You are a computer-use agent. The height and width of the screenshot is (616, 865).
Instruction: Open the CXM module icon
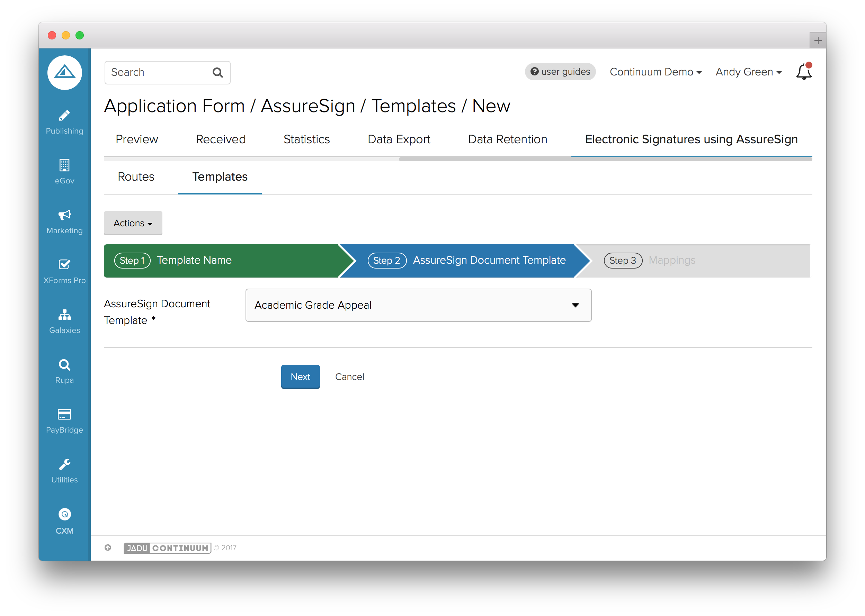[x=64, y=514]
